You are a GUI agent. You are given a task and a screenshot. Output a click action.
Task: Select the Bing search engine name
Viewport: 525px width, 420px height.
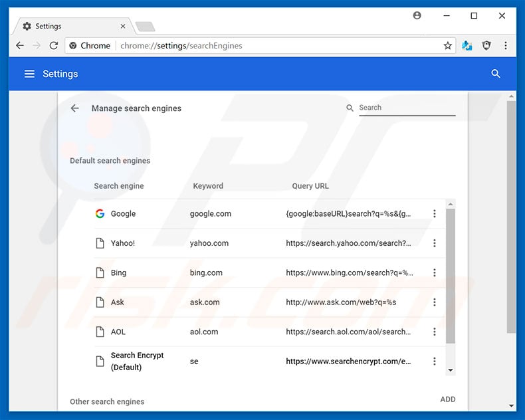(x=118, y=272)
